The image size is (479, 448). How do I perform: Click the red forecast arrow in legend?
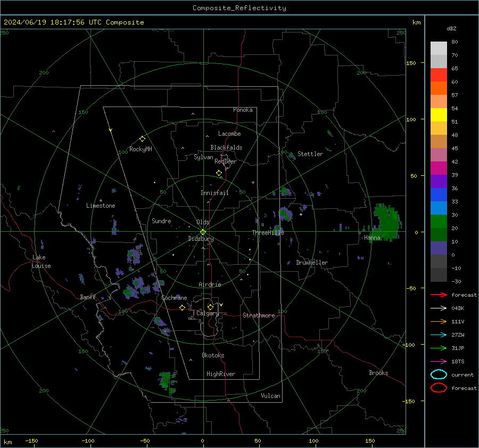(439, 295)
